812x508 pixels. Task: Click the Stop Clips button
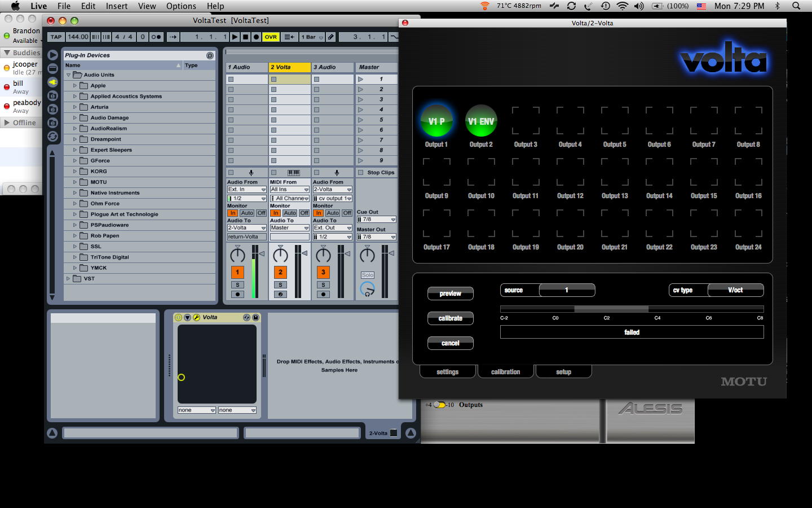[376, 173]
